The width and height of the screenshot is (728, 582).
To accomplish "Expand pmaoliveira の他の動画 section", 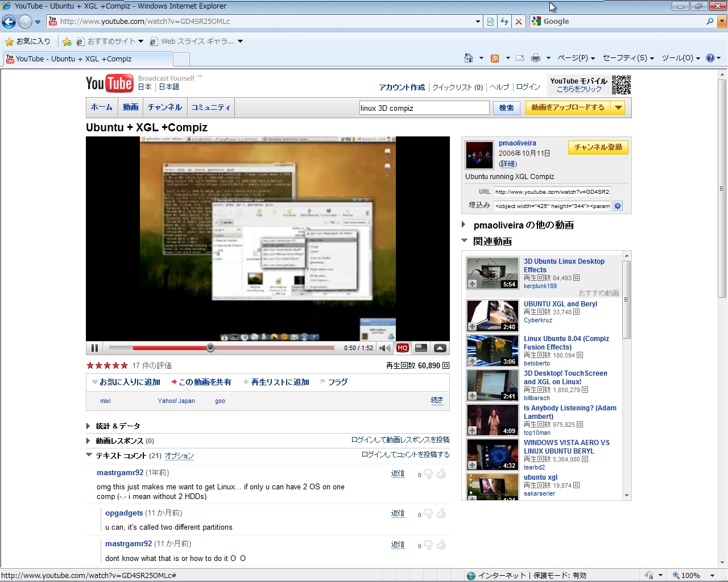I will 464,225.
